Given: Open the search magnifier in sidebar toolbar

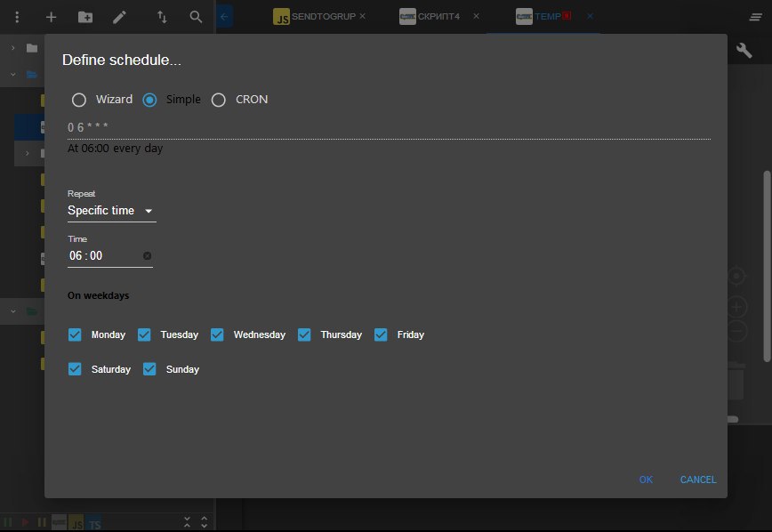Looking at the screenshot, I should click(x=196, y=17).
